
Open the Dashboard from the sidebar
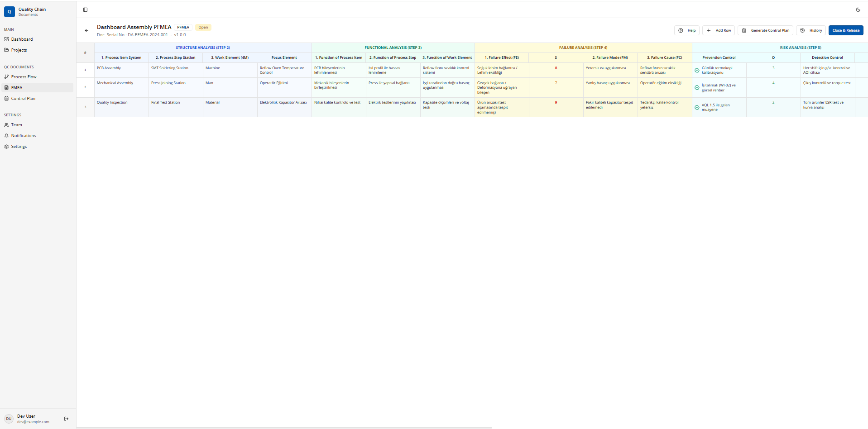coord(21,39)
